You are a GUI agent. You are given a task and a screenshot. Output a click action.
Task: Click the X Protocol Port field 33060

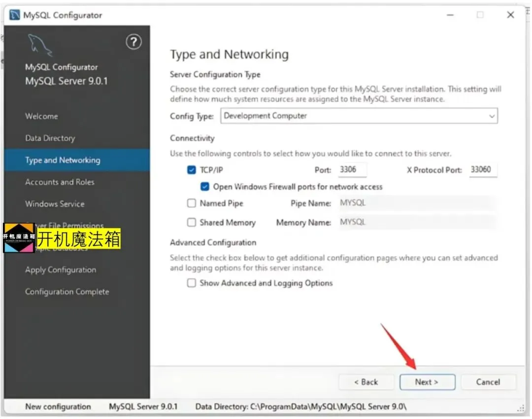483,169
